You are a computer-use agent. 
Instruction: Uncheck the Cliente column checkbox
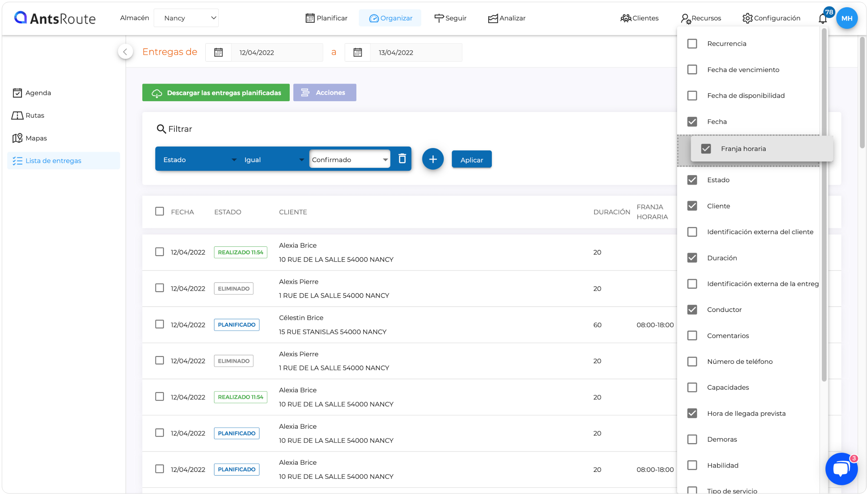(x=692, y=206)
